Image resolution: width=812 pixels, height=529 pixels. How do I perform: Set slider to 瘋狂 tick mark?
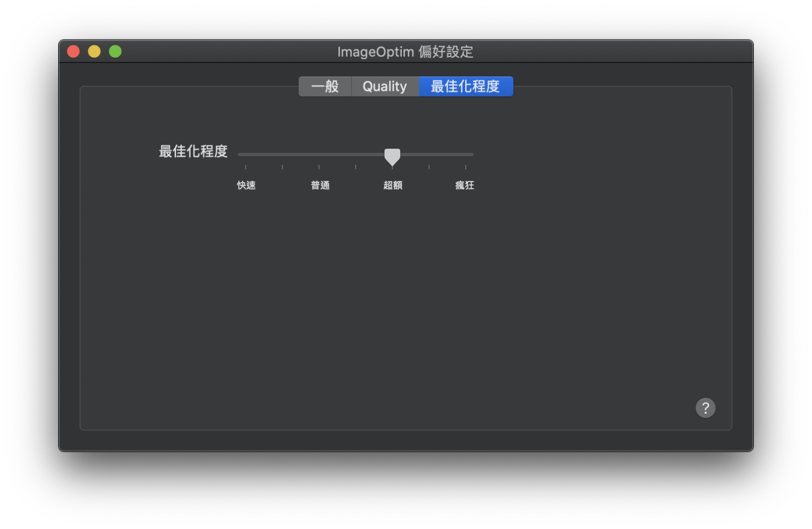click(466, 167)
